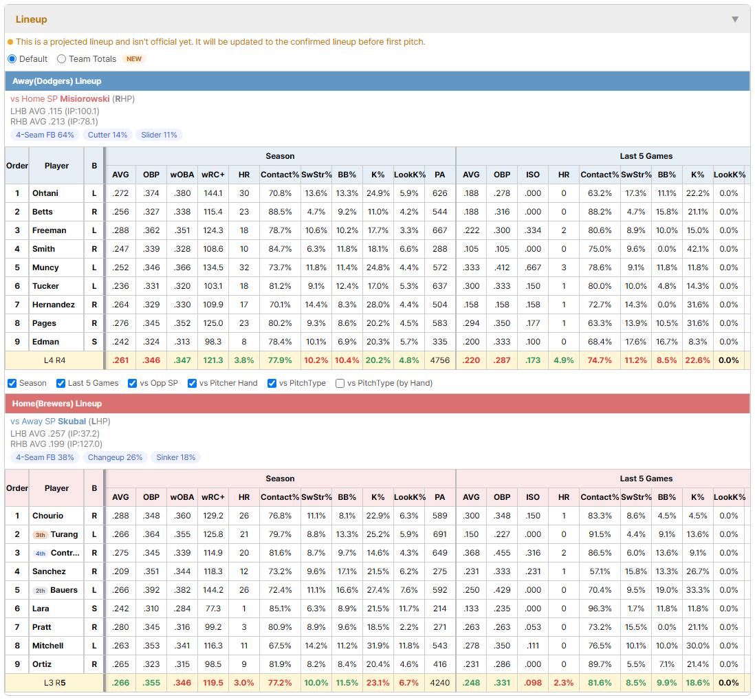Toggle the vs Opp SP checkbox

[x=133, y=383]
